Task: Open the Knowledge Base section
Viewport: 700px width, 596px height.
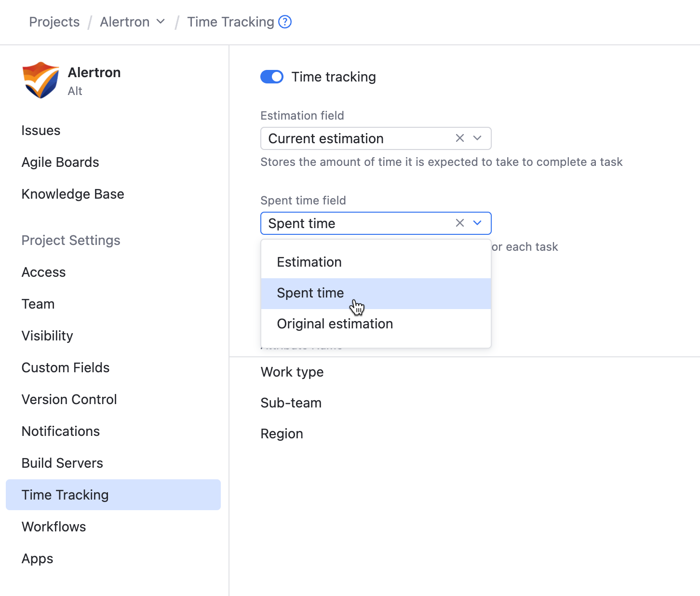Action: coord(73,194)
